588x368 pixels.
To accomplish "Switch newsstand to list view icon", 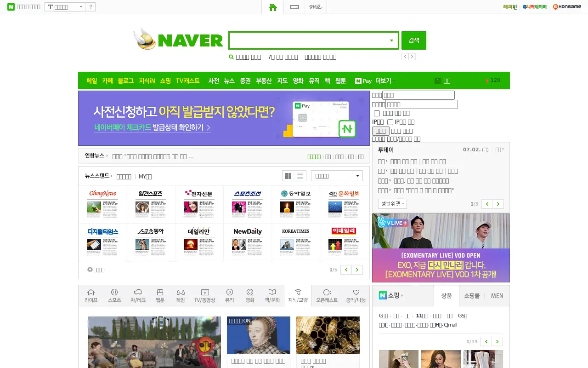I will (300, 176).
